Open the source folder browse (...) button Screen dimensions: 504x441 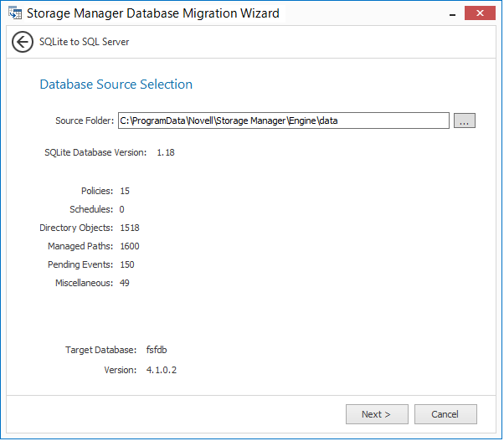coord(465,121)
